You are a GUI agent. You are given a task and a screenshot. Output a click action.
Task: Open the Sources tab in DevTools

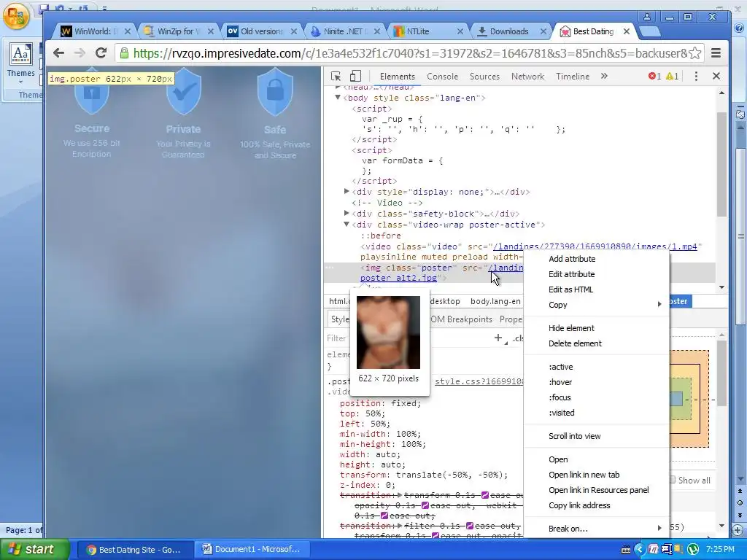click(484, 76)
